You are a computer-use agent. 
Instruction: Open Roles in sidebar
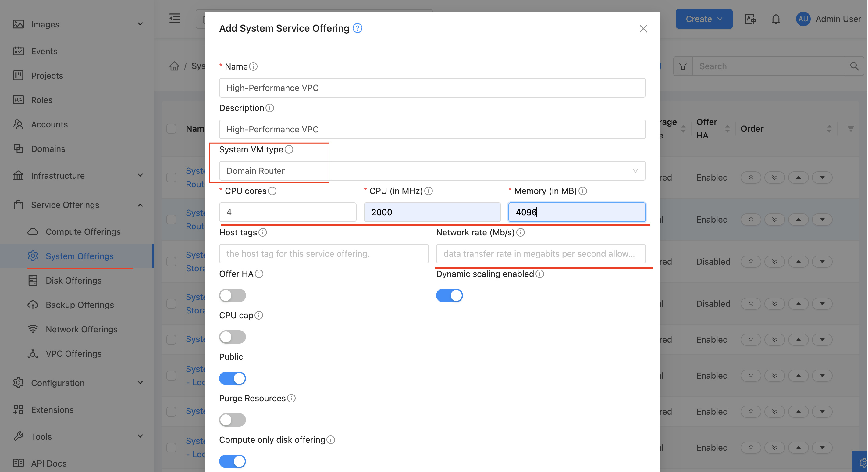tap(42, 100)
